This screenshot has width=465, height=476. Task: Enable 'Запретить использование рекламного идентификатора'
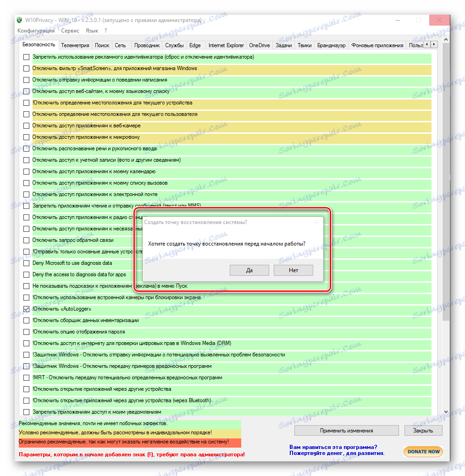click(26, 57)
